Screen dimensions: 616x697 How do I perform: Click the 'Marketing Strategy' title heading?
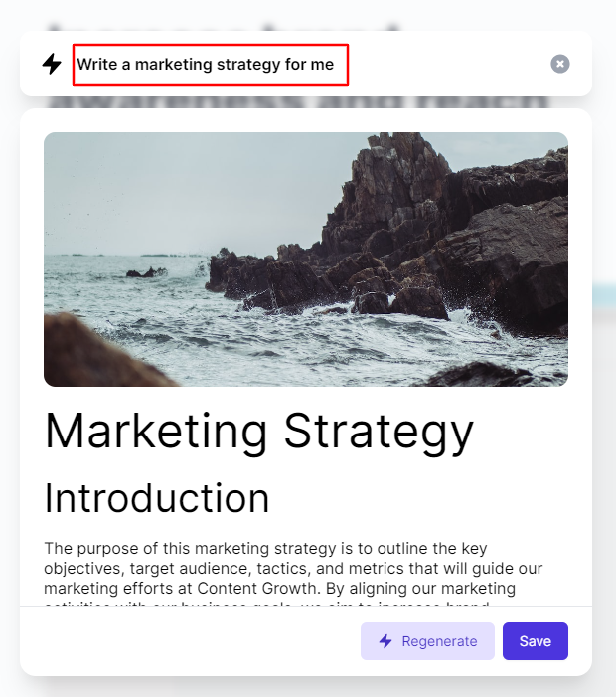(x=259, y=432)
